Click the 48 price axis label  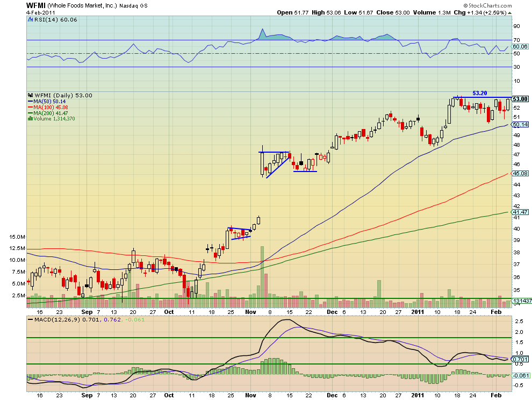[516, 145]
